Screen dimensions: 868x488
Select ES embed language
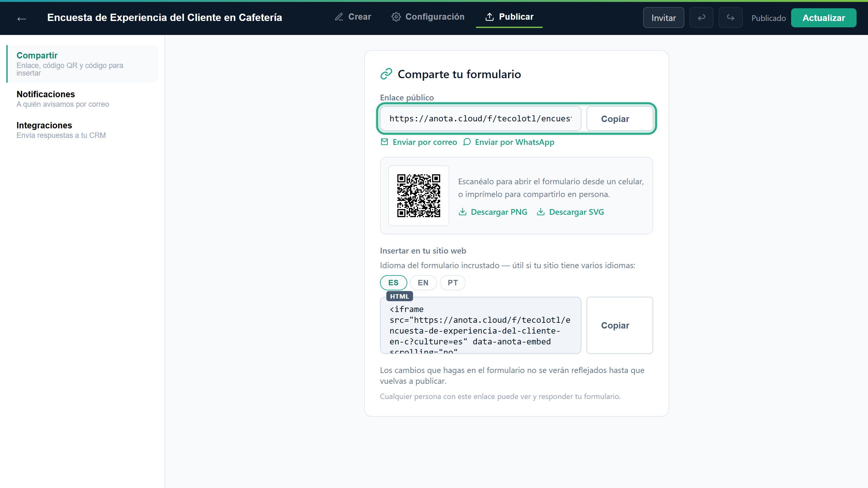(x=393, y=282)
